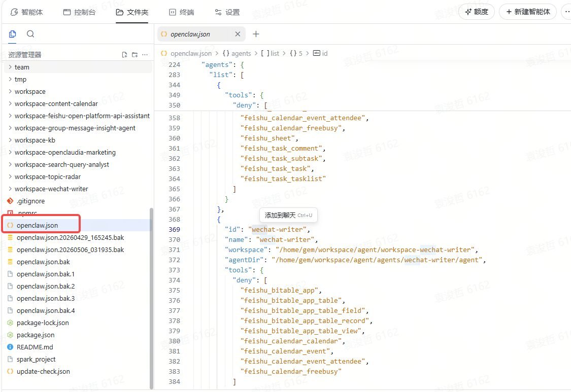Open the package-lock.json file
The height and width of the screenshot is (392, 571).
click(x=78, y=323)
